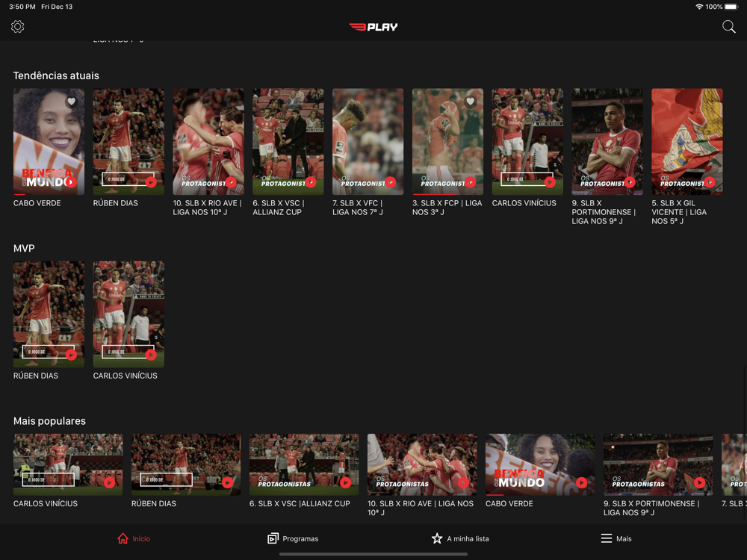Click the BPLAY logo in header

click(373, 27)
